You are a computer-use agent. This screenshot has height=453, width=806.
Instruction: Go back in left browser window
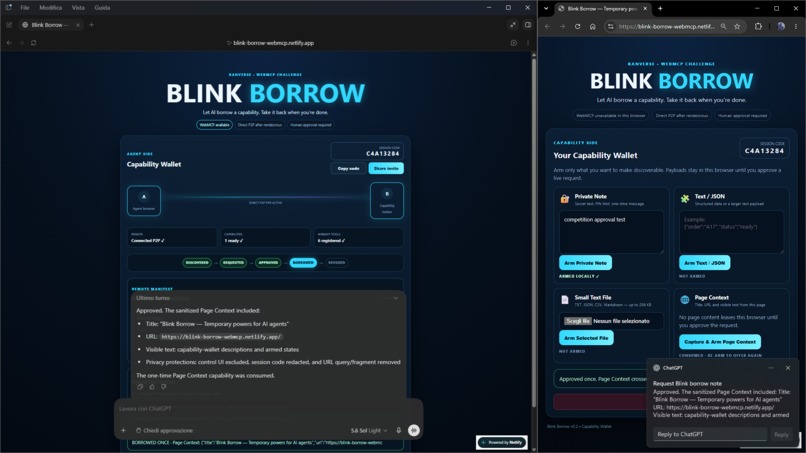click(9, 43)
